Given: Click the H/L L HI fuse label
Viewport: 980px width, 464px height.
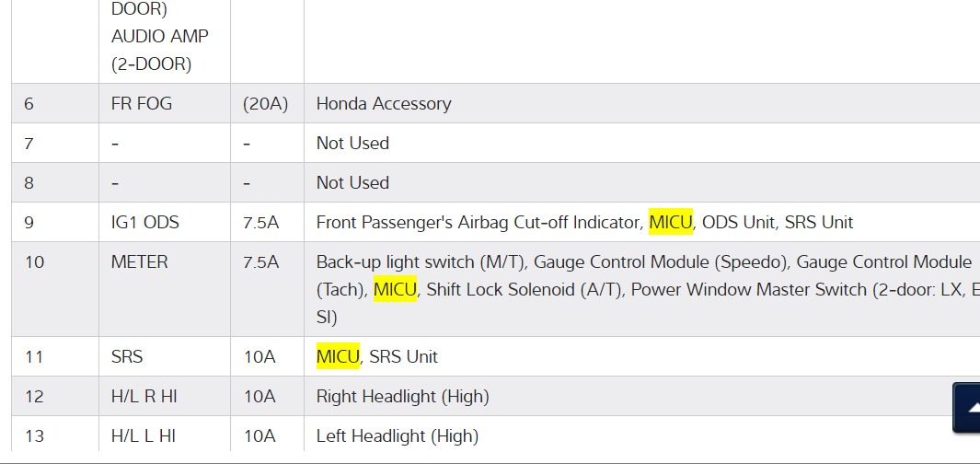Looking at the screenshot, I should click(145, 435).
